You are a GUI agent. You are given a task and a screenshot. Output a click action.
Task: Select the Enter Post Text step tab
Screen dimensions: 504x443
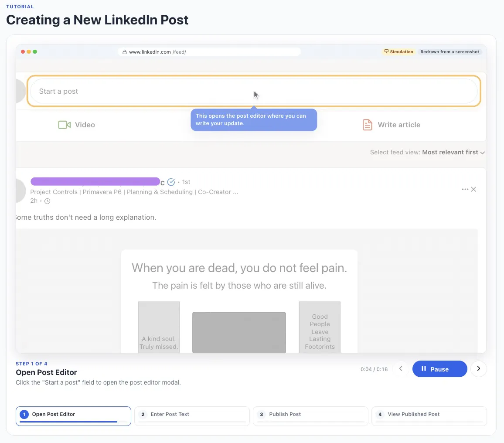(x=192, y=416)
